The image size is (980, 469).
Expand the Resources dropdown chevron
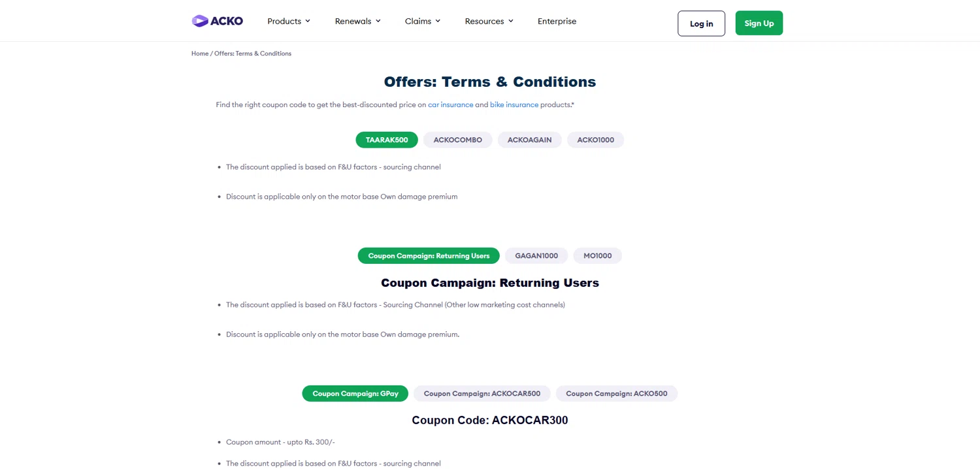[x=511, y=21]
